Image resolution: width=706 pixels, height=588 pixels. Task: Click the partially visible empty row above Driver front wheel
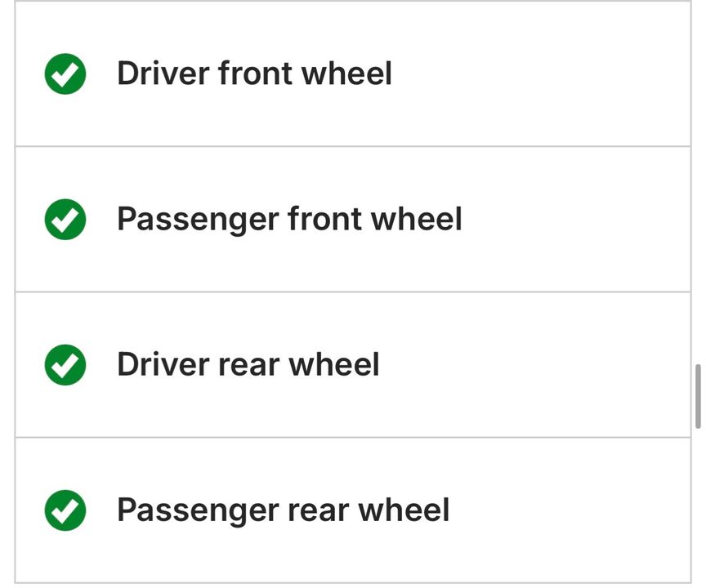(351, 1)
